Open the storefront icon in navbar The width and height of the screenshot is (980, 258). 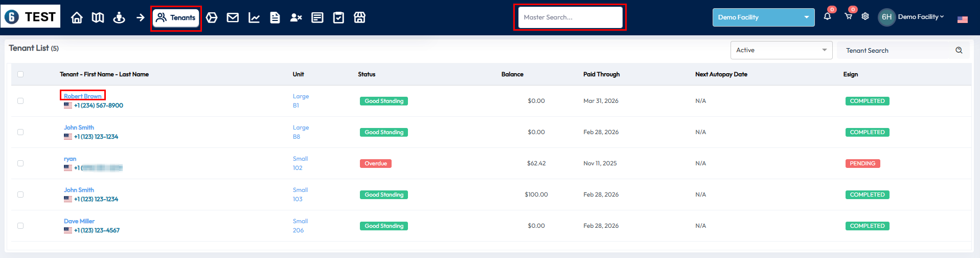tap(360, 18)
